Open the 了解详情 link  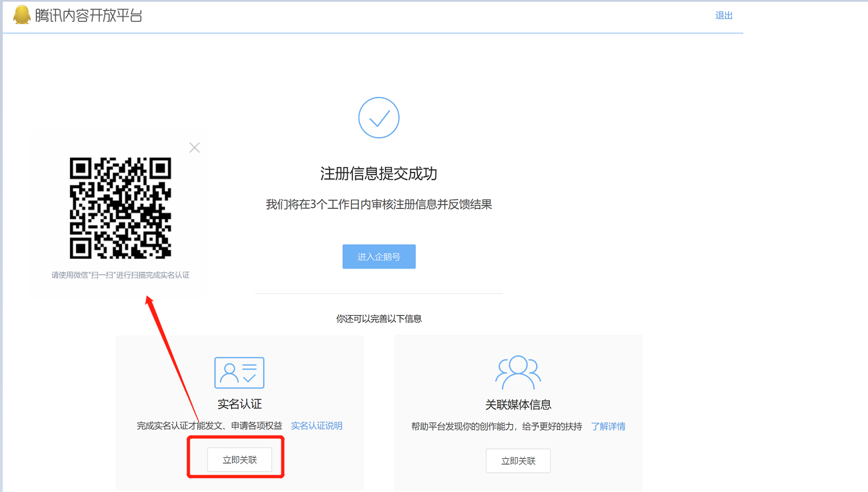pos(608,426)
